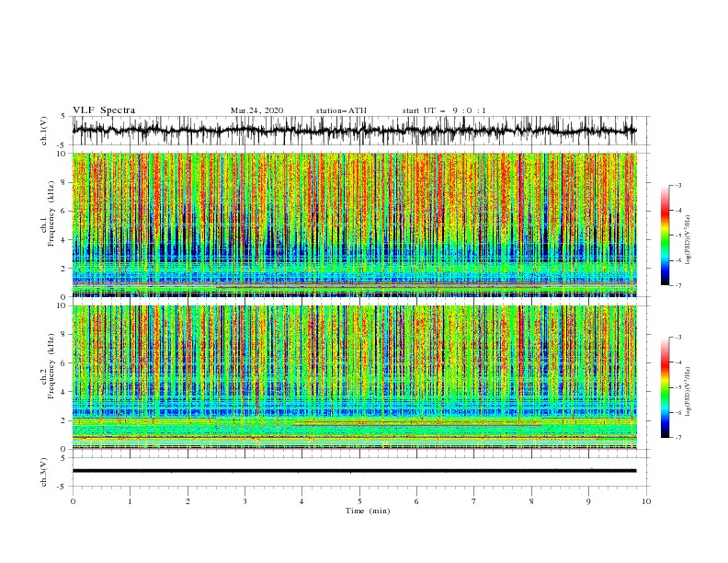Click time axis tick label "5"
This screenshot has width=728, height=563.
point(359,501)
